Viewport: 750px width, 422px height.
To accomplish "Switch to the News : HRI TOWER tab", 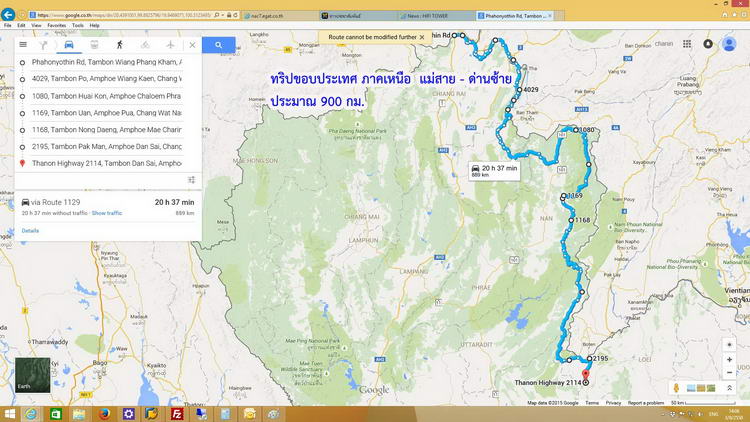I will (436, 16).
